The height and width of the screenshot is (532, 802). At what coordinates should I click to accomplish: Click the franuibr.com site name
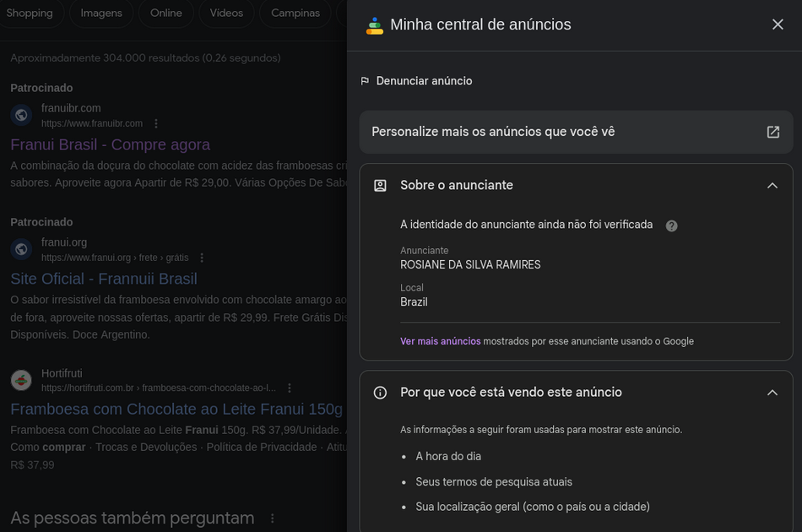pos(71,108)
